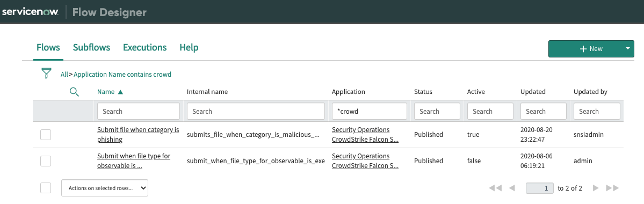Select checkbox for Submit file when category row

[x=46, y=135]
